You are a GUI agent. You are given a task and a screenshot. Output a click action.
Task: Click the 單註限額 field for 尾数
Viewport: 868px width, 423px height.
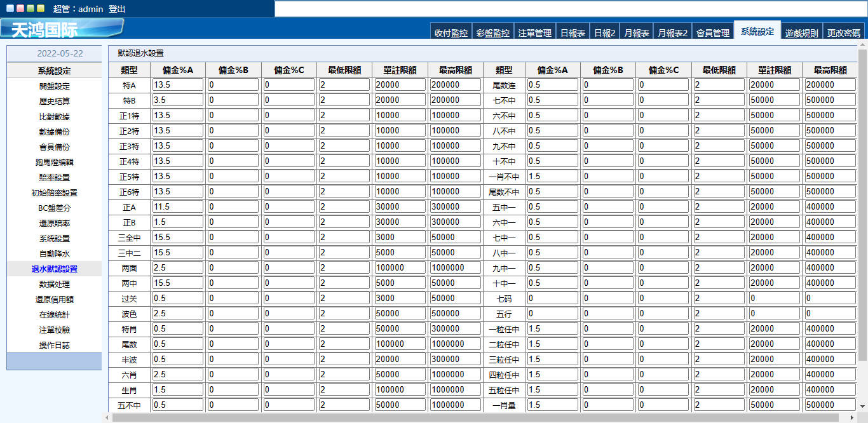pos(400,344)
